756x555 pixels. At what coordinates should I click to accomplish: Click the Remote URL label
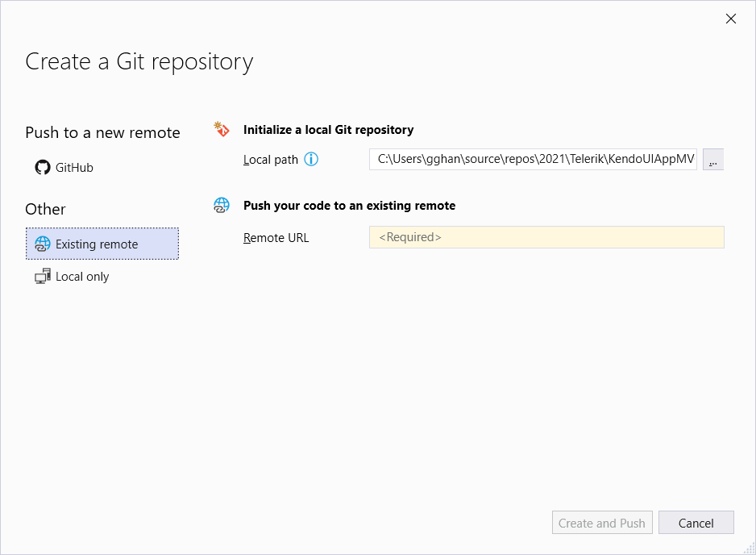(x=276, y=237)
